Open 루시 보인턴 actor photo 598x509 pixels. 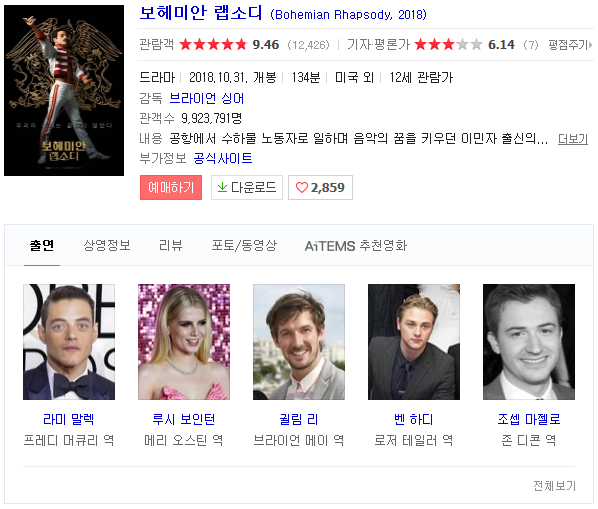click(x=184, y=342)
